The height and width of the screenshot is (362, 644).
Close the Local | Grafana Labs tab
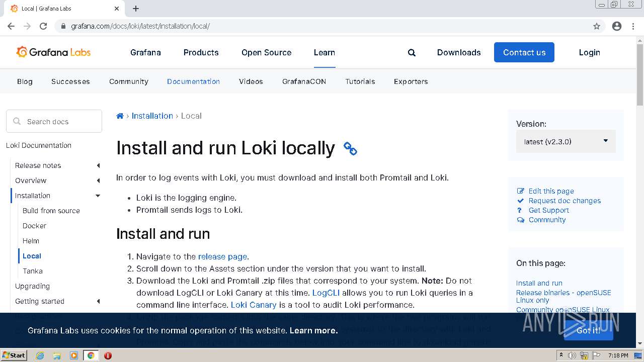pos(117,9)
